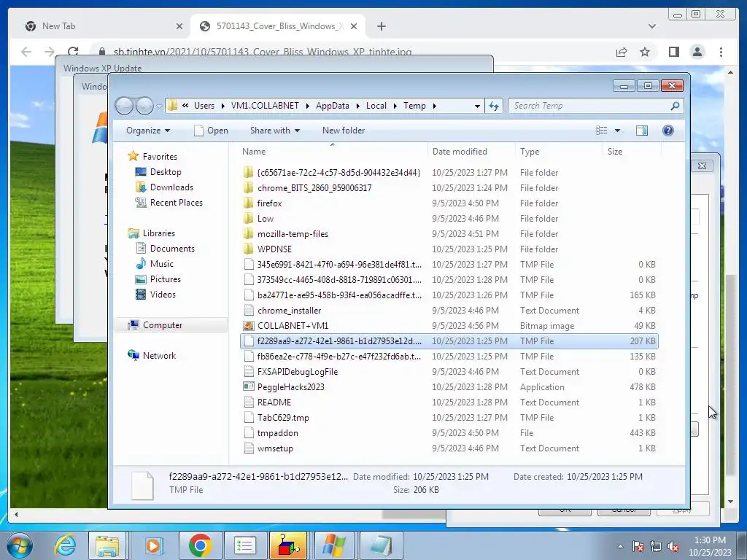Select the Low folder icon
Screen dimensions: 747x560
(248, 219)
